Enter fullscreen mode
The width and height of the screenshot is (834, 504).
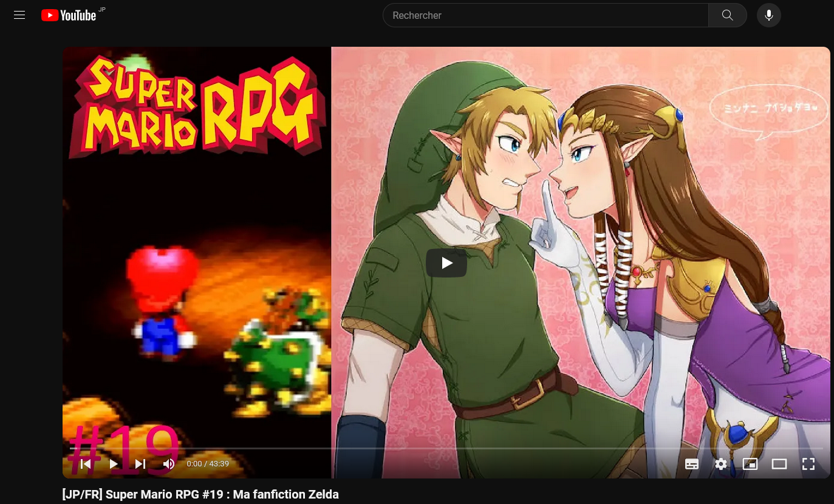808,464
